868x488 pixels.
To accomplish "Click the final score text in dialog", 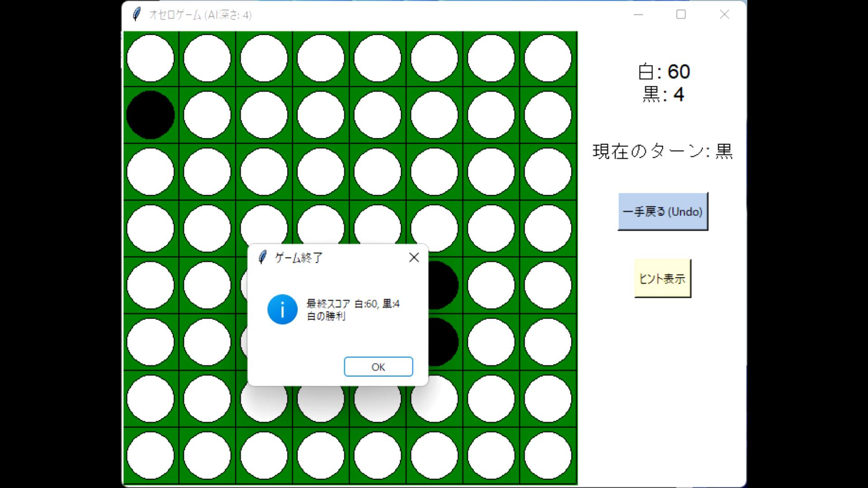I will (x=353, y=304).
